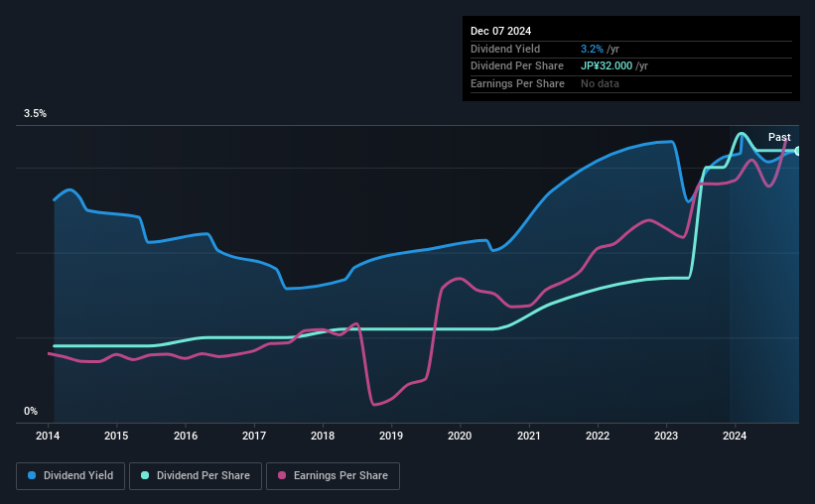Viewport: 815px width, 504px height.
Task: Click the pink Earnings Per Share legend dot
Action: [282, 475]
